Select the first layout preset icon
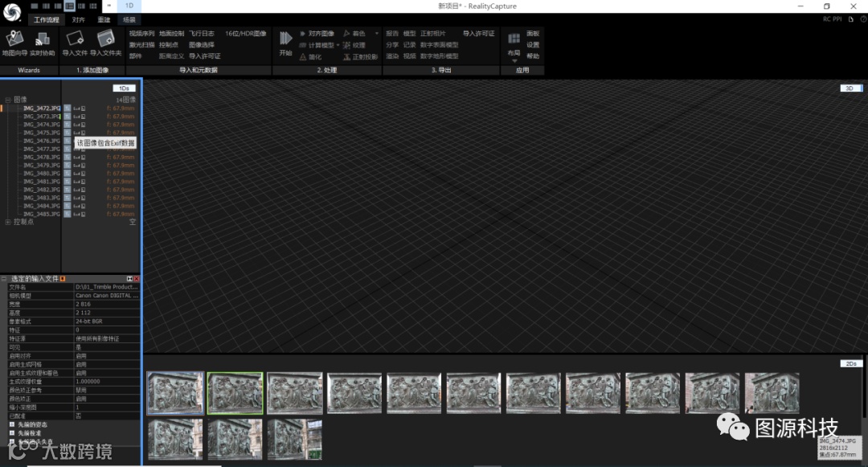Viewport: 868px width, 467px height. tap(35, 6)
